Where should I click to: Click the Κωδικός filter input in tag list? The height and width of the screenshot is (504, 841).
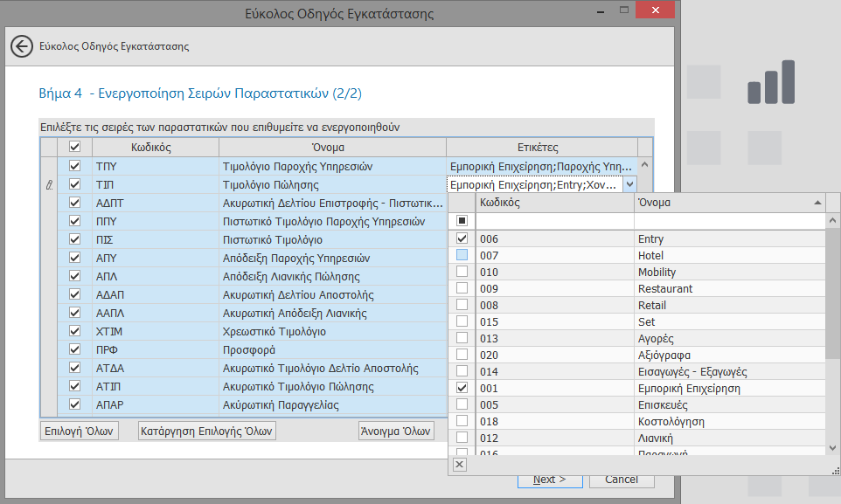(x=554, y=220)
